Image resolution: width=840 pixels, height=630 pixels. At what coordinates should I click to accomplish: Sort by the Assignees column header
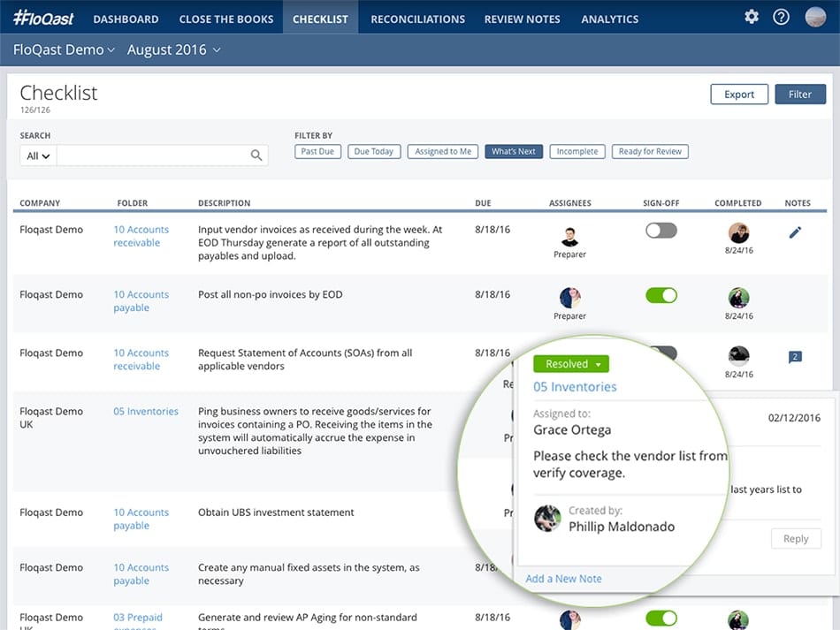(x=570, y=203)
